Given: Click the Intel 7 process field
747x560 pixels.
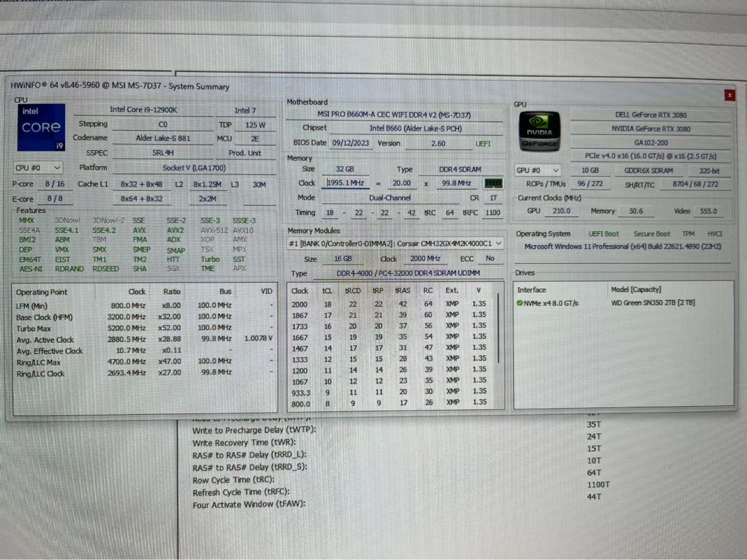Looking at the screenshot, I should 245,110.
